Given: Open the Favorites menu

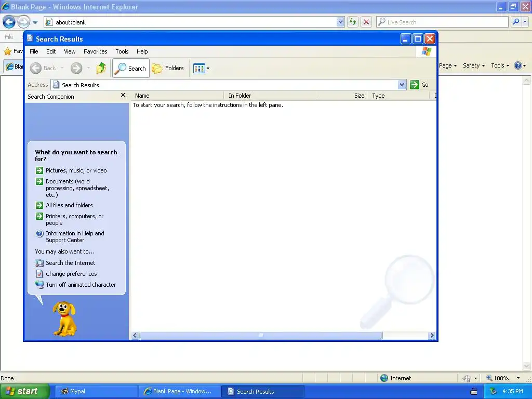Looking at the screenshot, I should click(x=96, y=51).
